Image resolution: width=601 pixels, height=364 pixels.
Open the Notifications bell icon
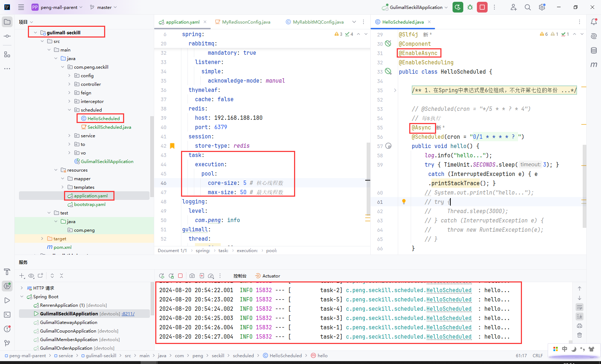tap(594, 22)
